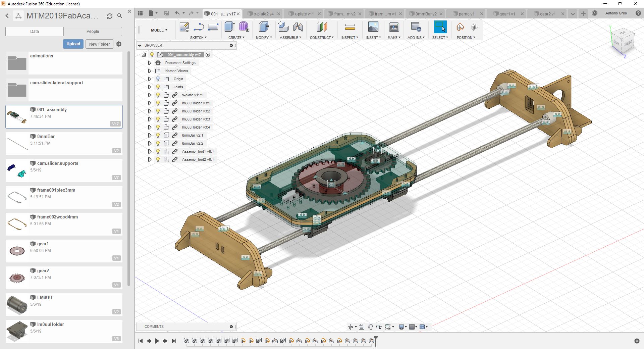
Task: Play the design timeline
Action: click(x=157, y=341)
